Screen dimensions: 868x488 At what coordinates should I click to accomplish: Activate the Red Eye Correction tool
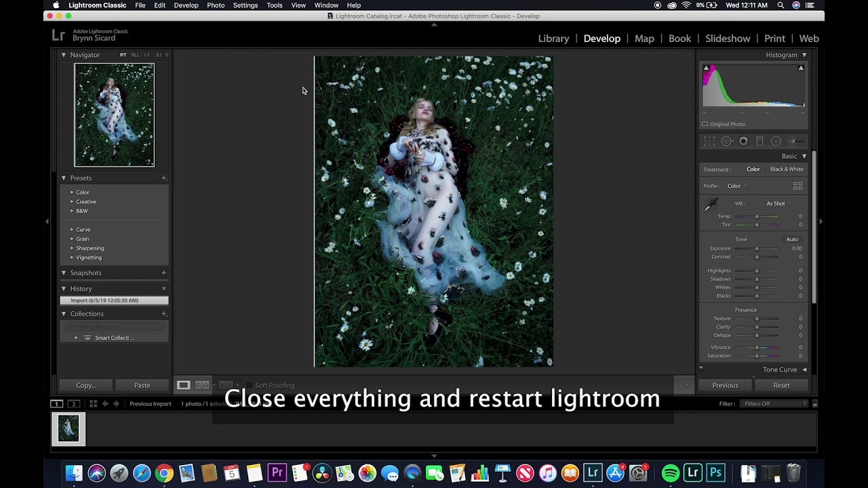pyautogui.click(x=743, y=141)
